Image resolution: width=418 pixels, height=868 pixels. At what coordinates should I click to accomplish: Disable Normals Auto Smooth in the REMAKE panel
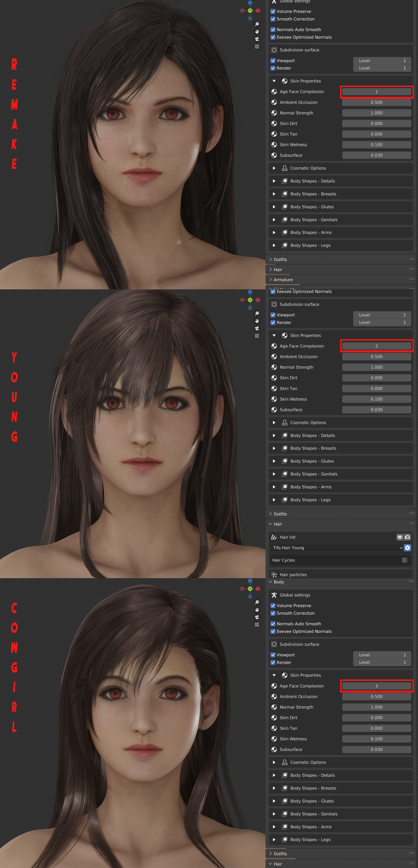(273, 30)
